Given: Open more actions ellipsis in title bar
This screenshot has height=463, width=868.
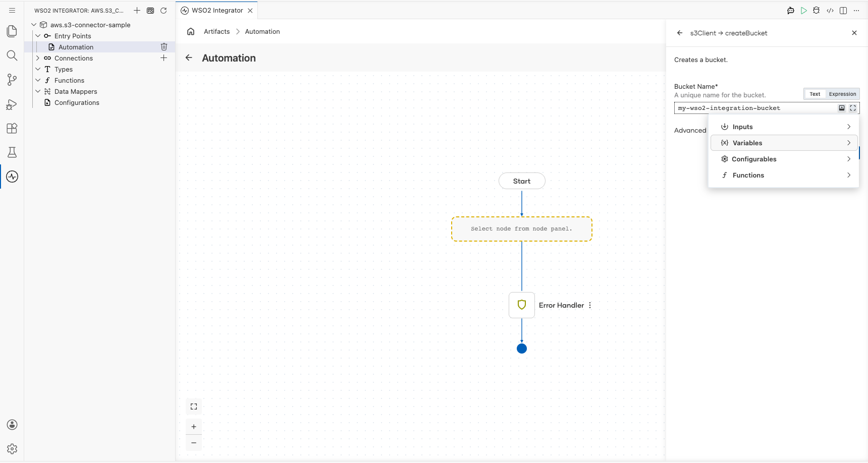Looking at the screenshot, I should pos(856,10).
